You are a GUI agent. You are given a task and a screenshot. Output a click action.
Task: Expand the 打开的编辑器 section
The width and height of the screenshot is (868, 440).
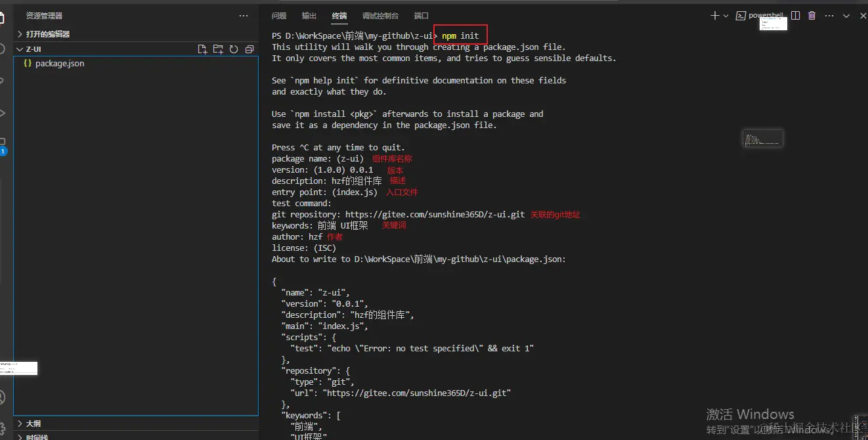[47, 34]
